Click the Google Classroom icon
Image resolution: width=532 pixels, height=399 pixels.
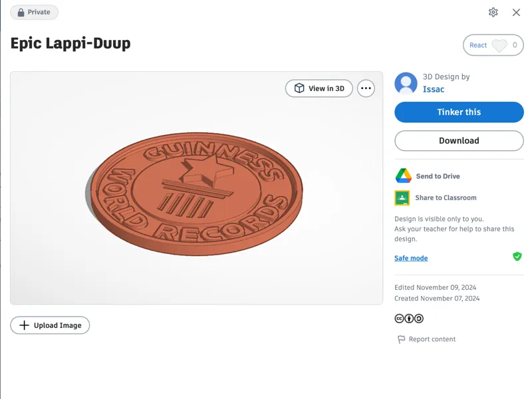[402, 198]
